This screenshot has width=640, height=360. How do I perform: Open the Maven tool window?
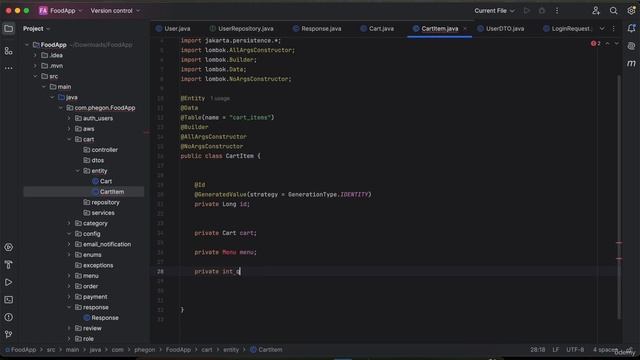[631, 64]
